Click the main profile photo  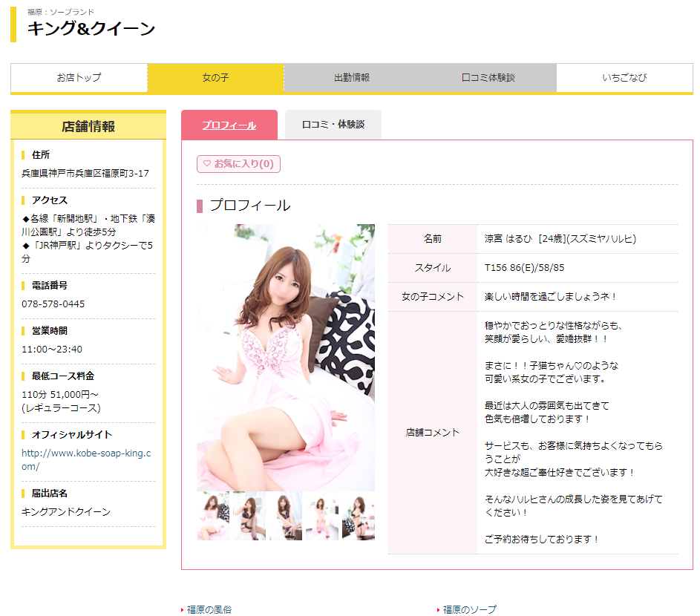coord(286,358)
